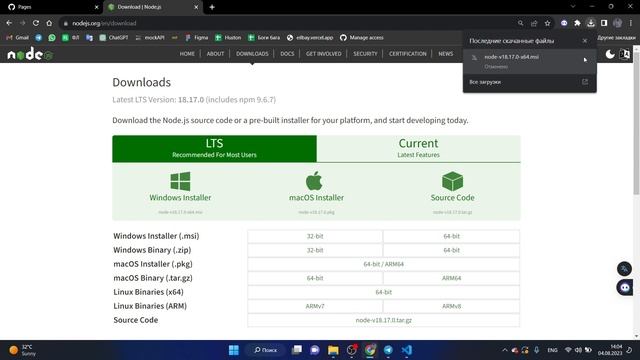Open DOCS in site navigation
The image size is (640, 360).
(287, 53)
